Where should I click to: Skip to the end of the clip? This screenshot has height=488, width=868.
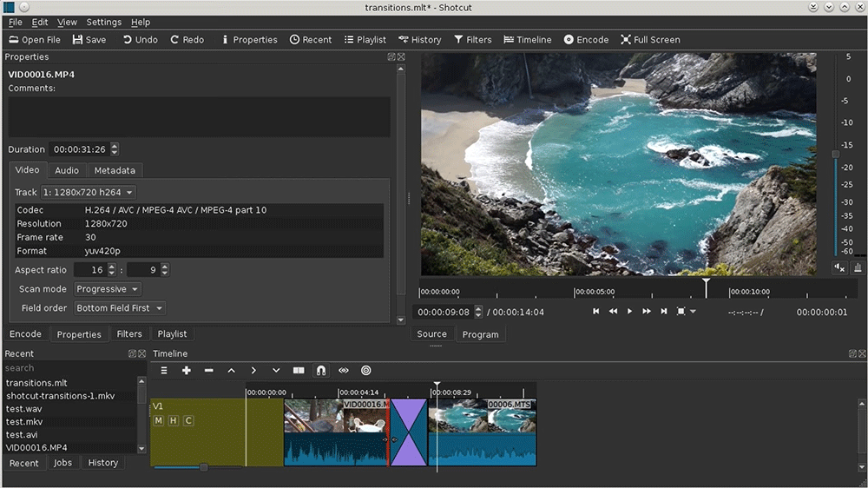coord(664,311)
